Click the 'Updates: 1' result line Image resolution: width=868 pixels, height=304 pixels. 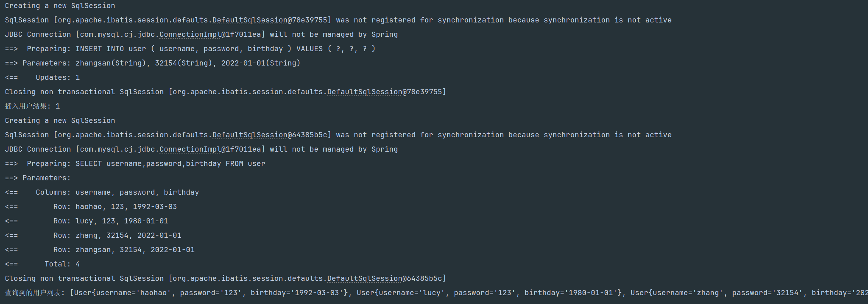click(57, 78)
